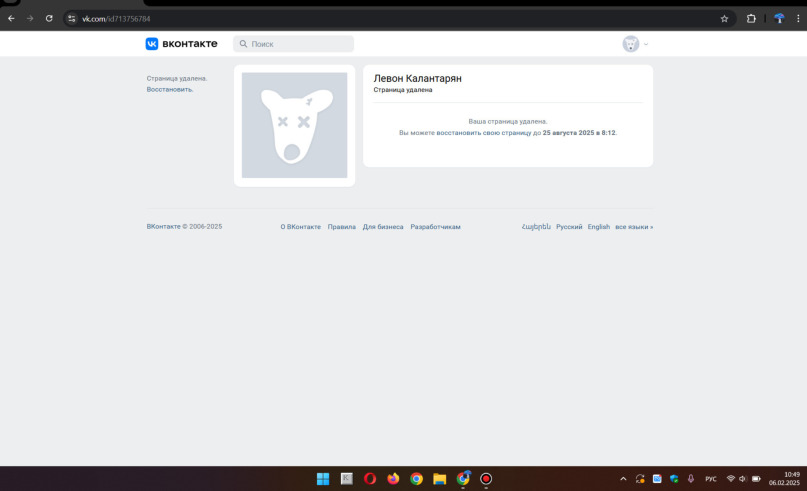Bookmark this page with star icon
807x491 pixels.
[724, 19]
